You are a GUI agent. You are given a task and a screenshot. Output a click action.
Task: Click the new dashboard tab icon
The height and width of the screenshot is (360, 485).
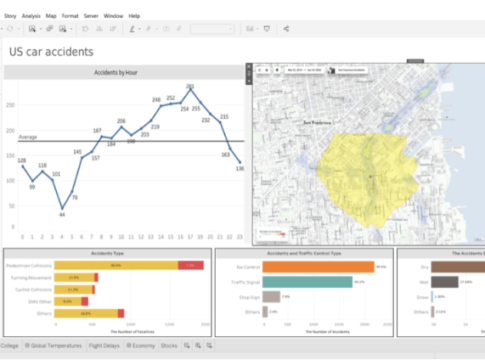tap(198, 346)
